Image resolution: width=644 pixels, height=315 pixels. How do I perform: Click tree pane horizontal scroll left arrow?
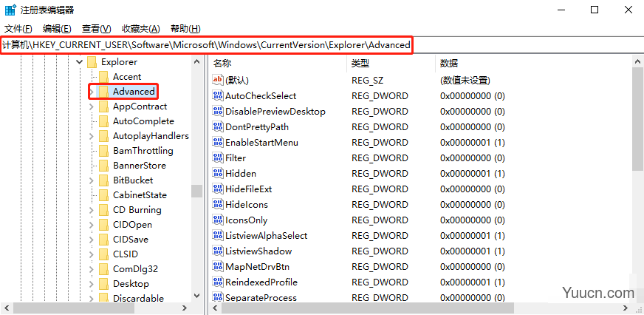pos(6,308)
